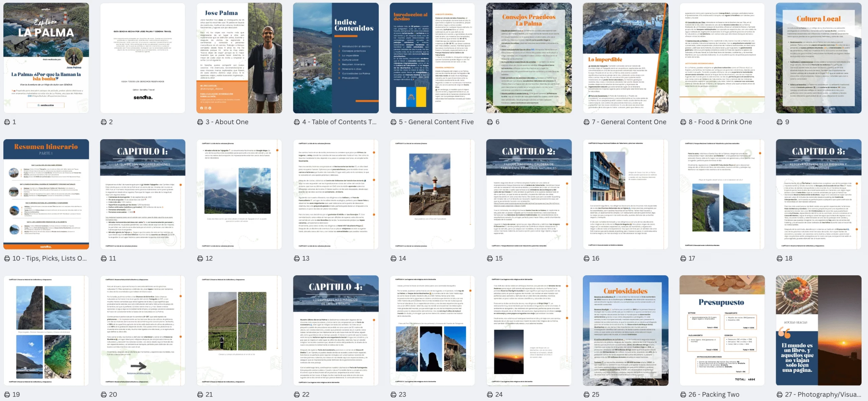The height and width of the screenshot is (401, 868).
Task: Open the 'Curiosidades' page thumbnail
Action: click(x=625, y=330)
